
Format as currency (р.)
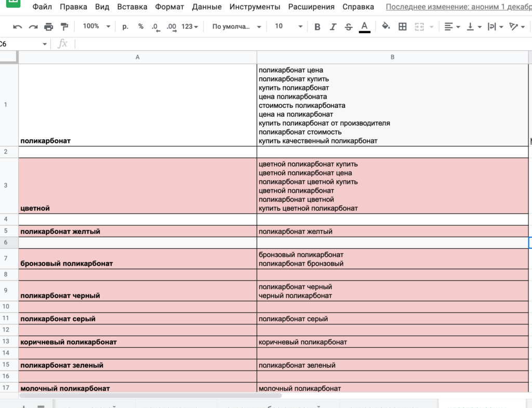pos(125,26)
